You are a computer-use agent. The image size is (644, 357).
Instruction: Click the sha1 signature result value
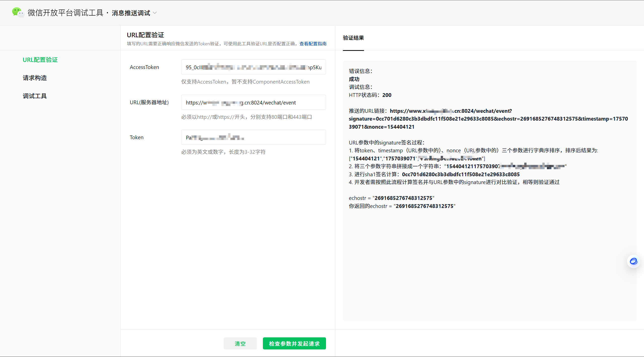[x=461, y=174]
